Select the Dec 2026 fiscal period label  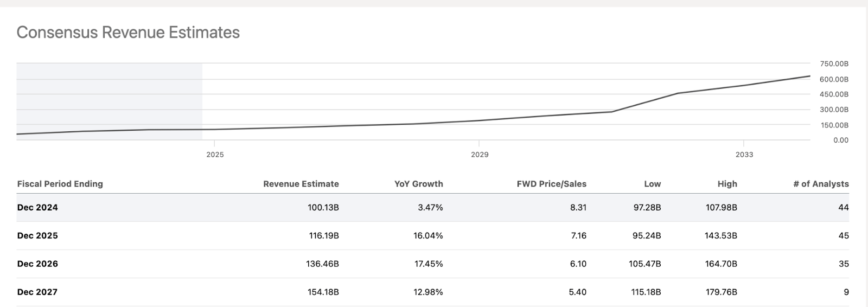[37, 264]
